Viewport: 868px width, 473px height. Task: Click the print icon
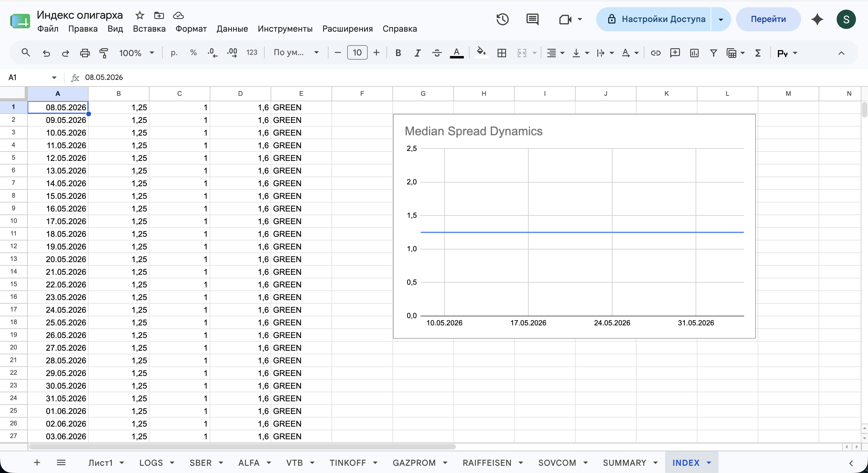85,52
